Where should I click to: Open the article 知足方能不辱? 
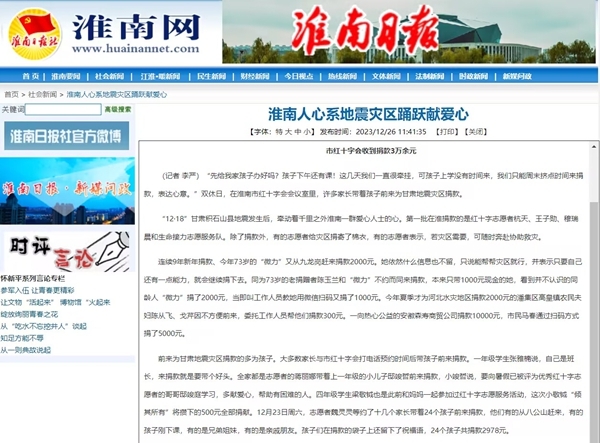(x=22, y=338)
